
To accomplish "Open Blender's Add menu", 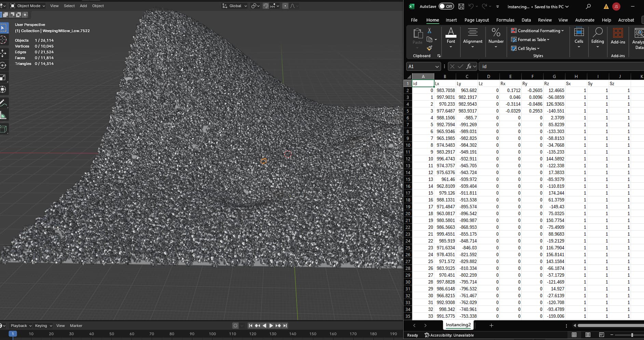I will (83, 6).
